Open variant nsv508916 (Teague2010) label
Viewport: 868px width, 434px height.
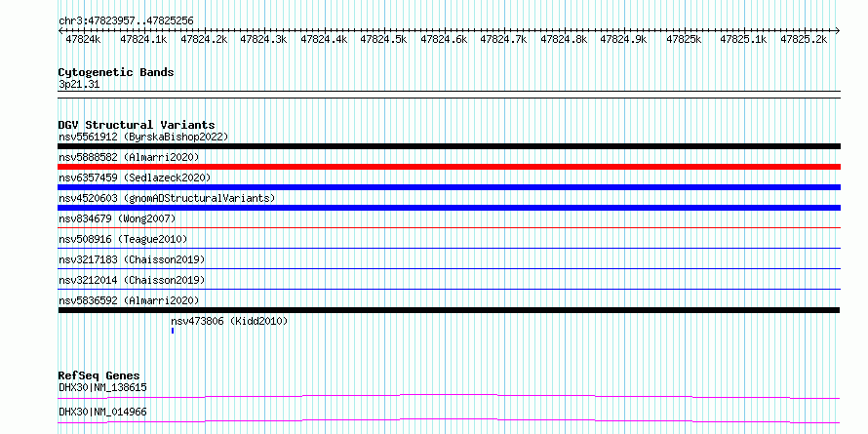pyautogui.click(x=123, y=239)
